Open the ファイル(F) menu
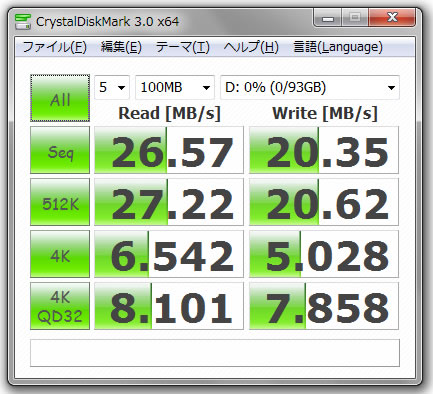The width and height of the screenshot is (433, 394). pyautogui.click(x=55, y=47)
